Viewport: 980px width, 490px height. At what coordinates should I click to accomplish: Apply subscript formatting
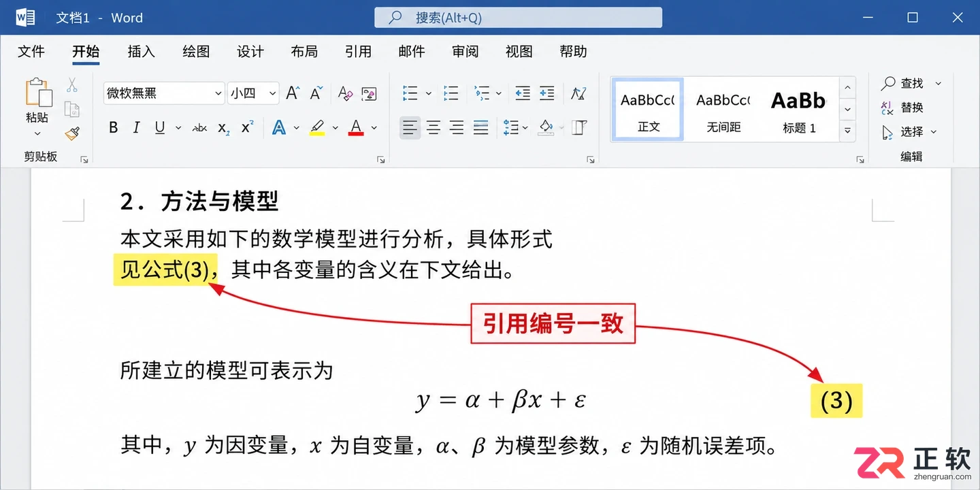[223, 127]
